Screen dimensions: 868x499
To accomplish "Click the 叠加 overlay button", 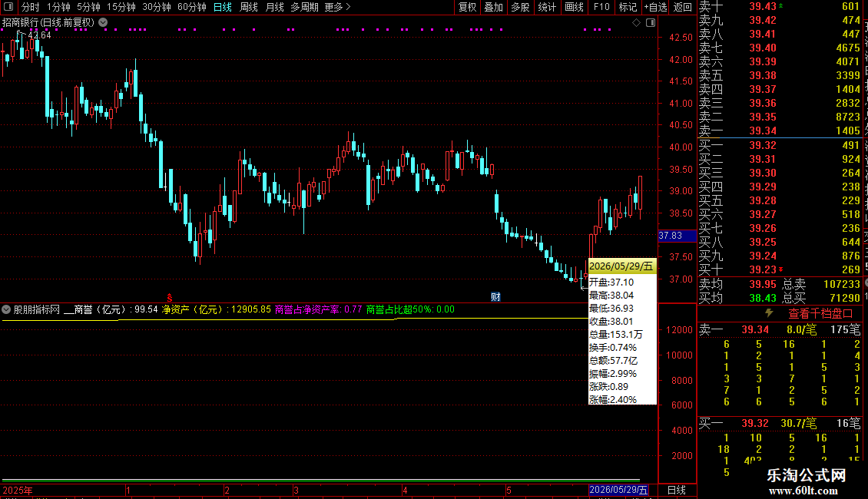I will tap(493, 7).
